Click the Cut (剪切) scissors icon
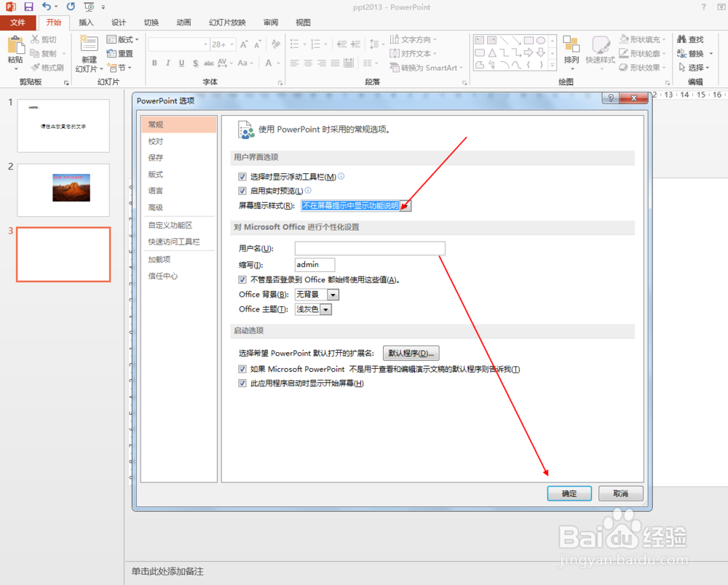 pos(35,39)
